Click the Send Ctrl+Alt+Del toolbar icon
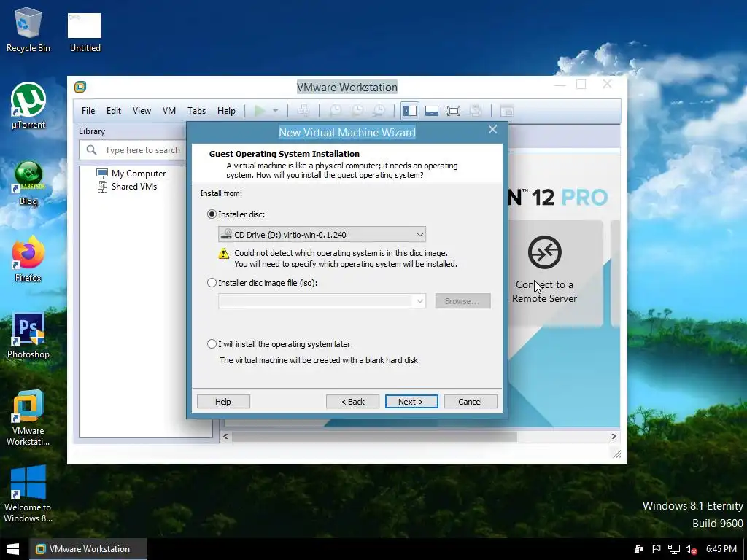The height and width of the screenshot is (560, 747). 303,111
